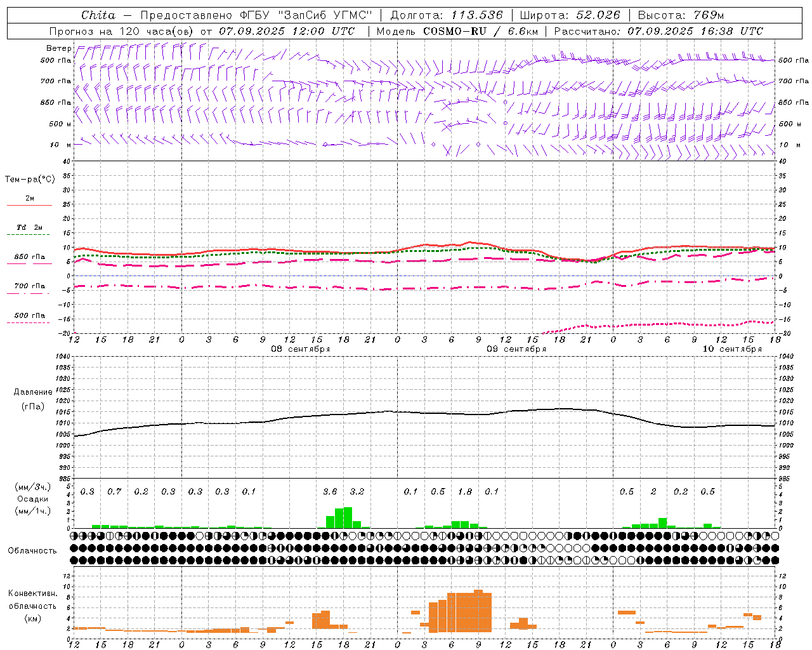
Task: Click the "Ветер" wind panel label
Action: coord(58,48)
